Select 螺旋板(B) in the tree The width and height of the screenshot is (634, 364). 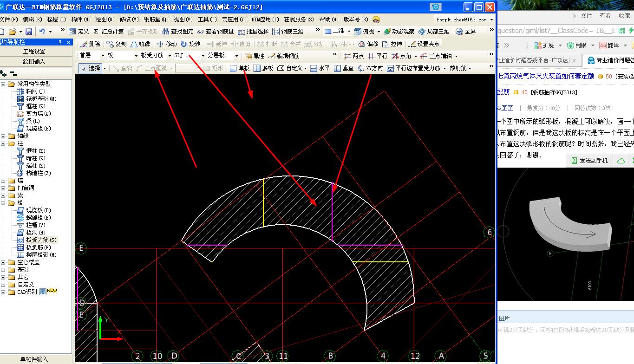coord(39,218)
